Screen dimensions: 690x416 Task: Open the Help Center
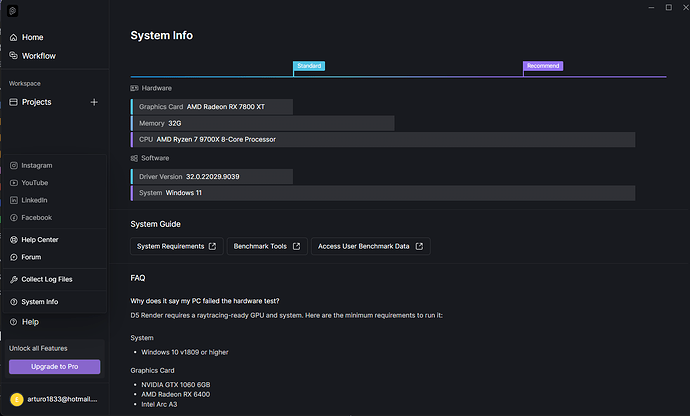(x=39, y=240)
